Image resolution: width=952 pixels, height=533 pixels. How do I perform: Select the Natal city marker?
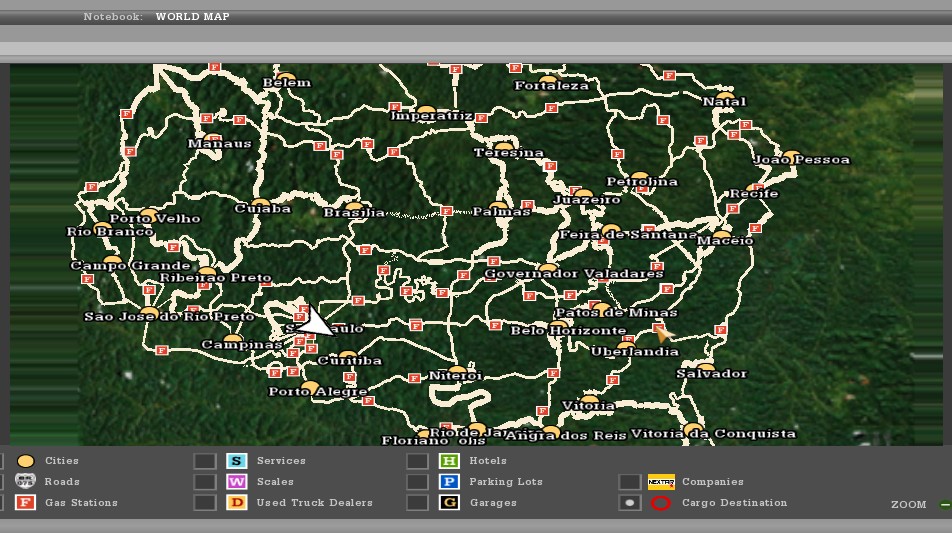726,95
